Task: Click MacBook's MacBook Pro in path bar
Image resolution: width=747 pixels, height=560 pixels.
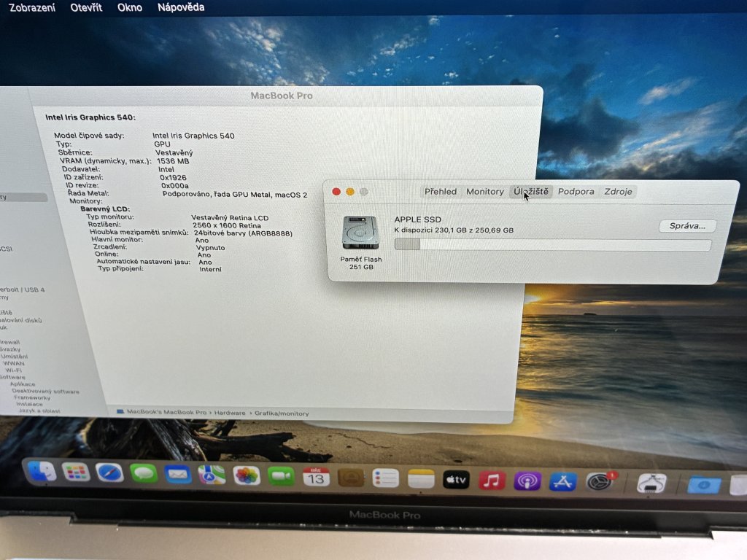Action: tap(167, 412)
